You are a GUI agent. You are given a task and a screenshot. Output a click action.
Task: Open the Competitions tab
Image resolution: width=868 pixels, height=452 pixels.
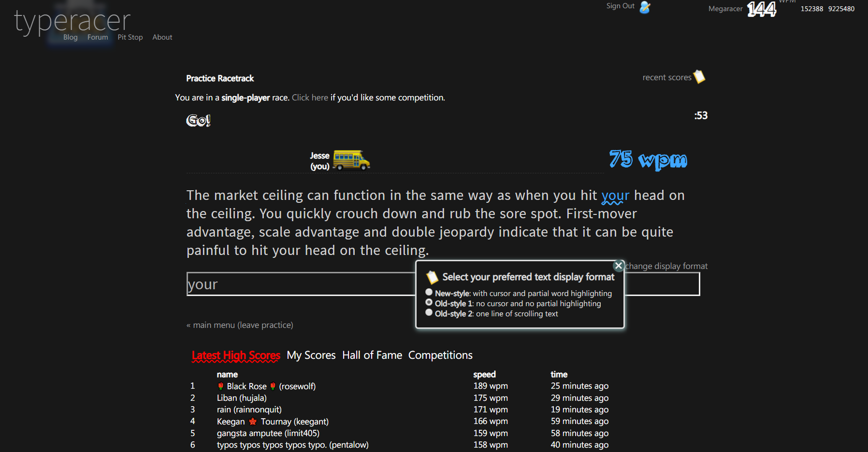(x=440, y=355)
